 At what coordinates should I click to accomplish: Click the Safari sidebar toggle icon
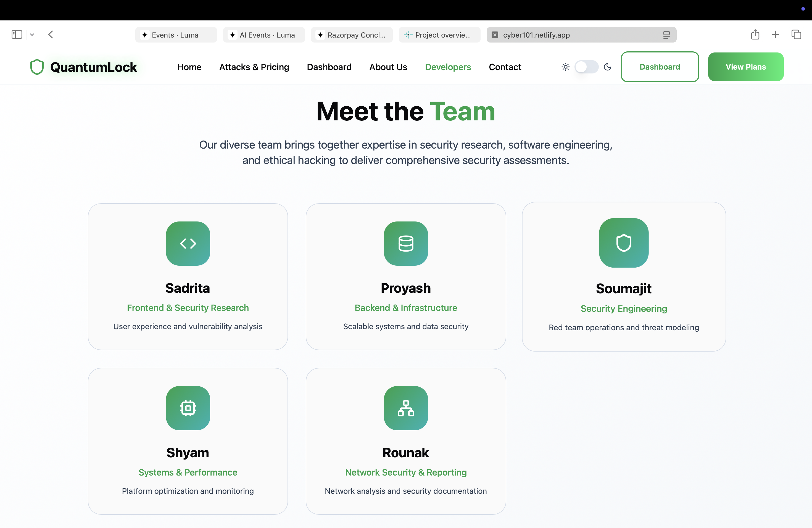17,35
